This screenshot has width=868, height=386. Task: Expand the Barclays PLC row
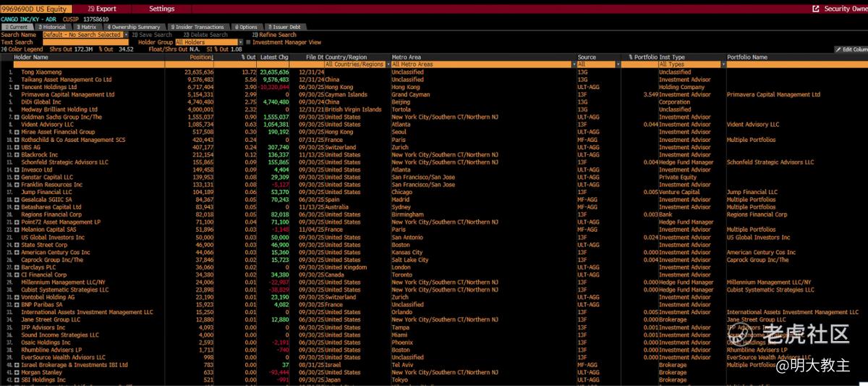click(x=17, y=267)
